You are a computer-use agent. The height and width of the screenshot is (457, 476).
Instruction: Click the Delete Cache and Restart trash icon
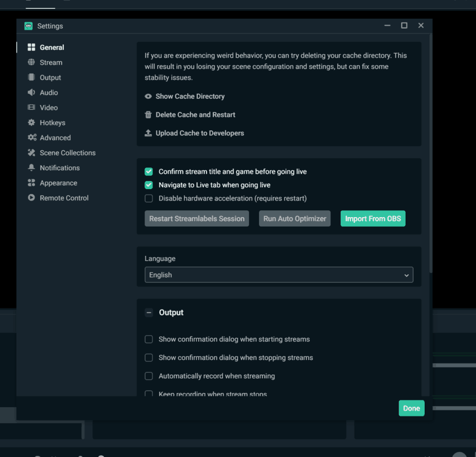click(149, 114)
